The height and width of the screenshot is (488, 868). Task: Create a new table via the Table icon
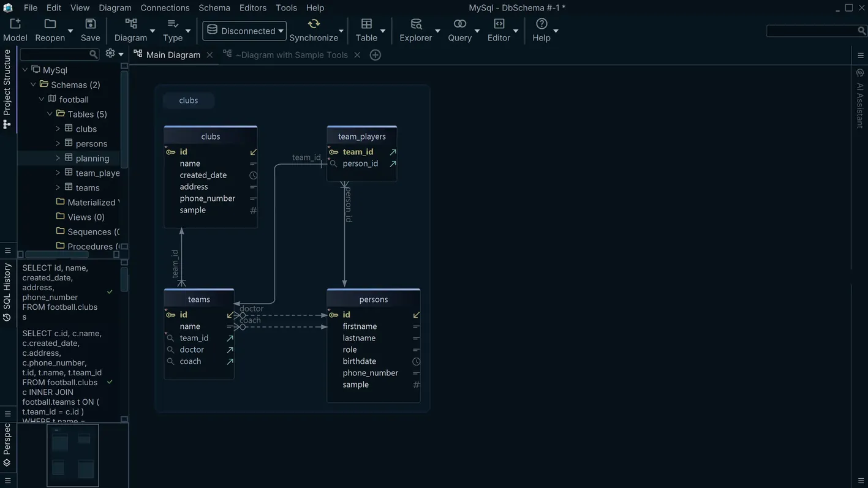coord(366,23)
